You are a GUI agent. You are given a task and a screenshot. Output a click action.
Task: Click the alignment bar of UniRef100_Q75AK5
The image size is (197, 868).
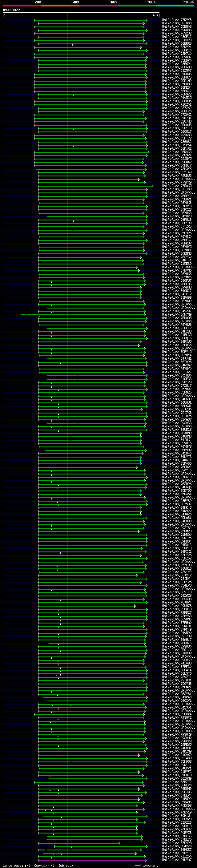(x=95, y=186)
